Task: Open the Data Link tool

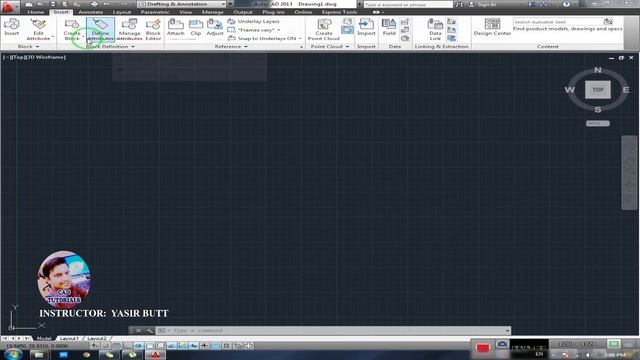Action: pyautogui.click(x=435, y=29)
